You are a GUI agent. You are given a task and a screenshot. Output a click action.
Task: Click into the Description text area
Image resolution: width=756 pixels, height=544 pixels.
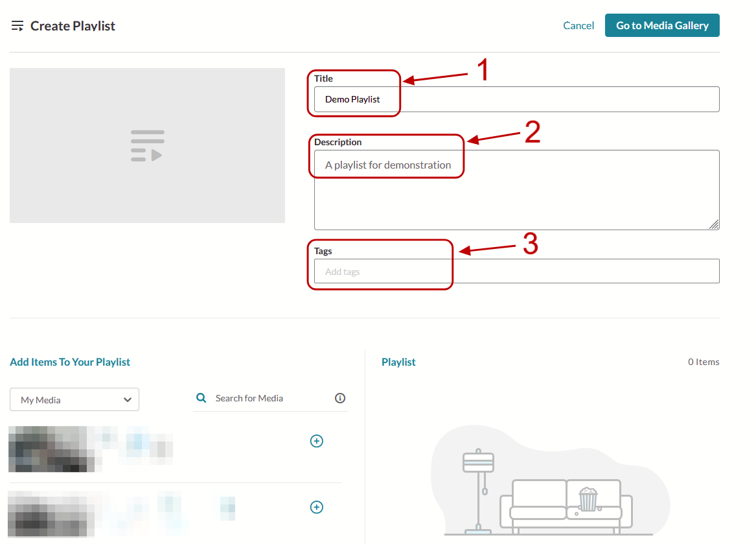click(x=516, y=190)
